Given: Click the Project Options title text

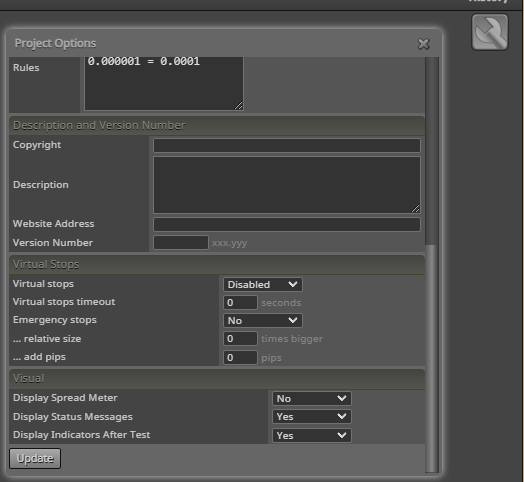Looking at the screenshot, I should click(55, 43).
